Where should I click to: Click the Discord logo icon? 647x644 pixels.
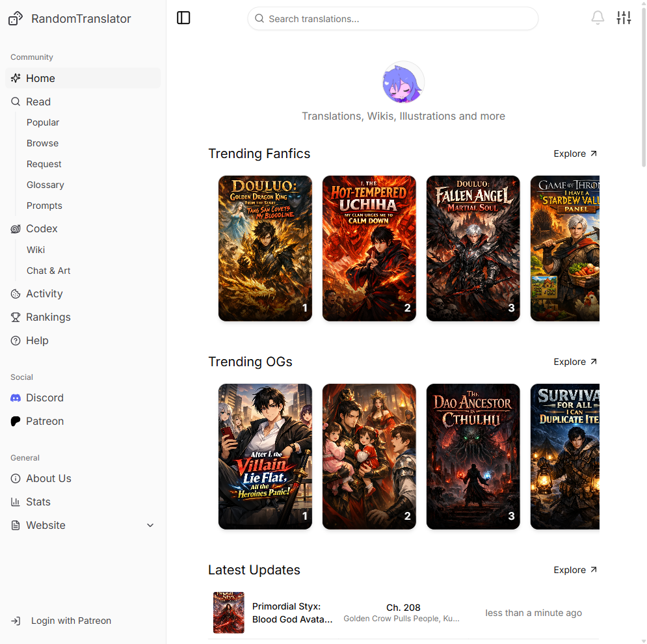click(x=16, y=398)
